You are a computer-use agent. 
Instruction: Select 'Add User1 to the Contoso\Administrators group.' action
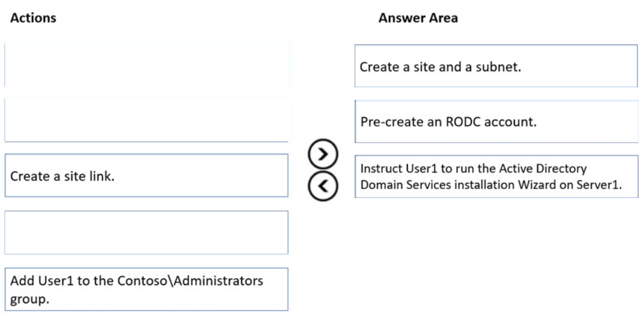[146, 289]
